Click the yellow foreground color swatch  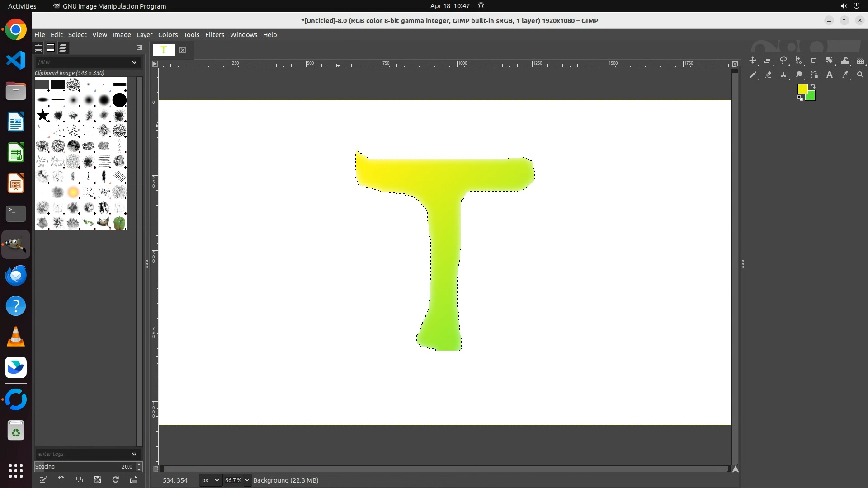click(x=802, y=89)
